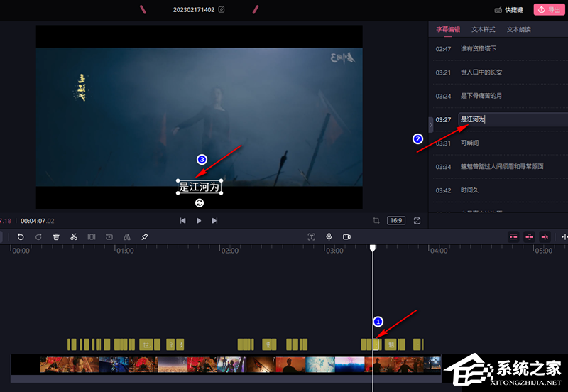Image resolution: width=568 pixels, height=392 pixels.
Task: Click the rotate handle below the subtitle box
Action: coord(200,203)
